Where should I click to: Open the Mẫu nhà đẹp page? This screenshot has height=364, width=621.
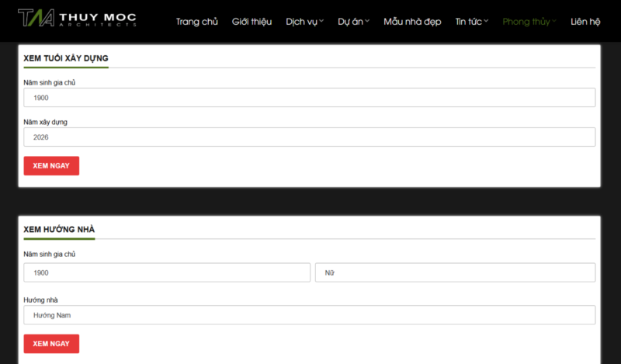[x=412, y=22]
